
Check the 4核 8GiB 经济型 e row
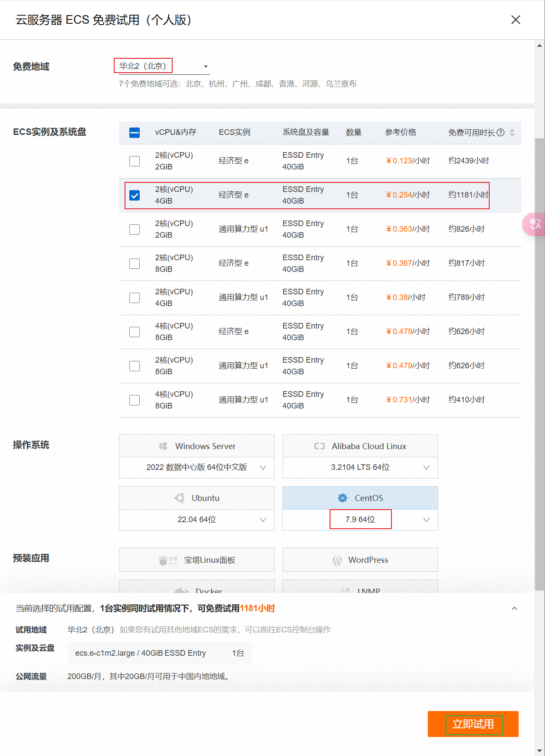point(135,332)
